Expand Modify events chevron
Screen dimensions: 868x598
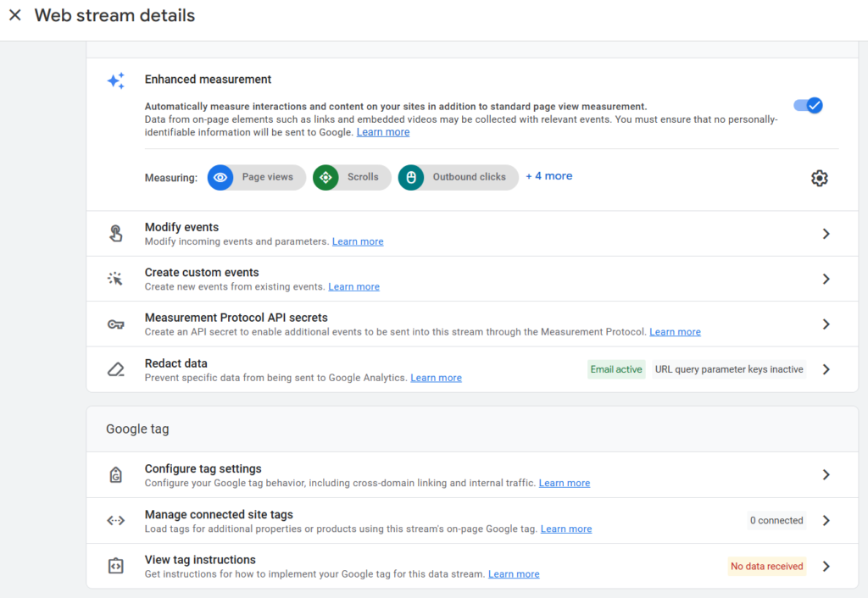(x=826, y=234)
